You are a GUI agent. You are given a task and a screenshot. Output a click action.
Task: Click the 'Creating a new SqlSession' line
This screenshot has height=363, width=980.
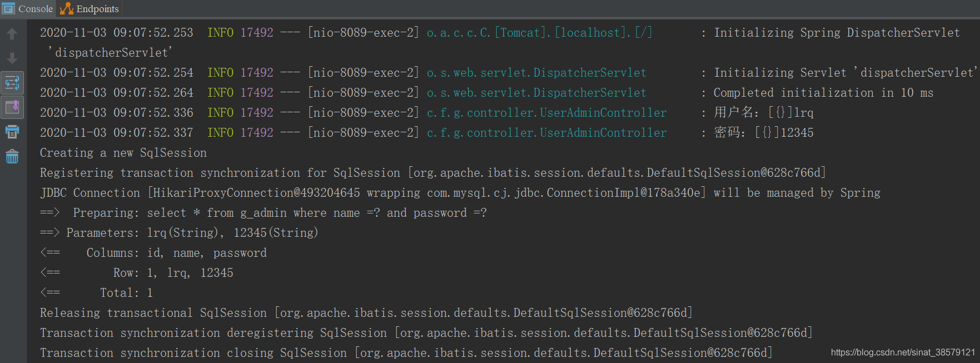tap(123, 153)
